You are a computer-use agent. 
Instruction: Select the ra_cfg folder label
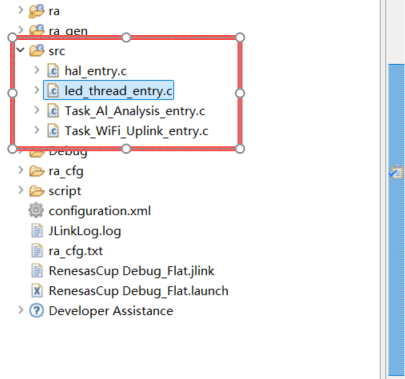66,171
